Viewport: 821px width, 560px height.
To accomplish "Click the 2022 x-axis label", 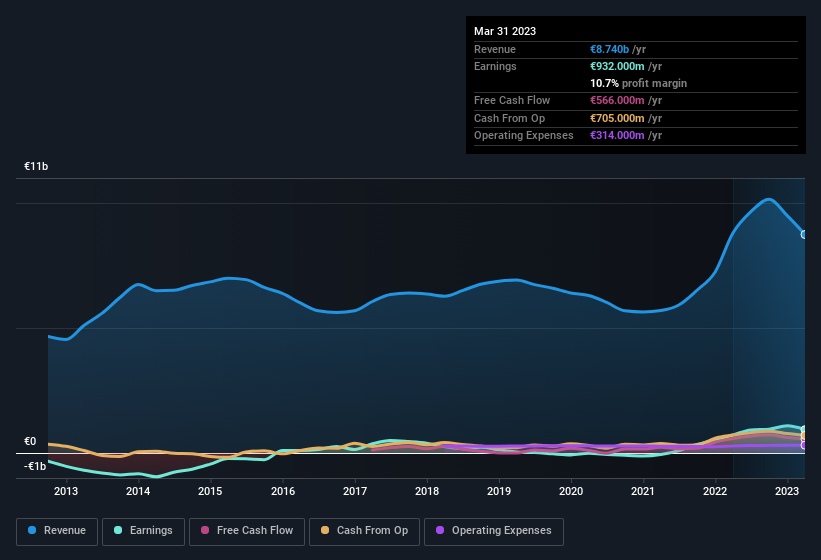I will click(x=715, y=491).
